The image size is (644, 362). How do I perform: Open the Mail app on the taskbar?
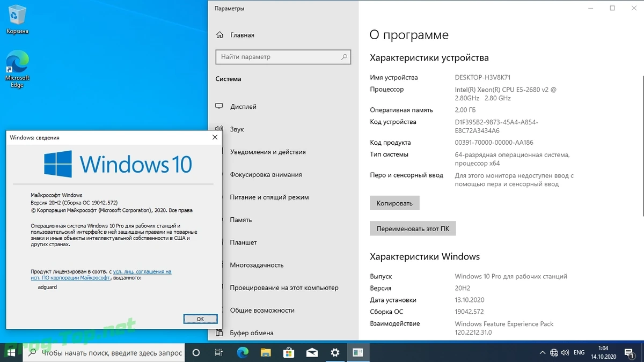312,352
